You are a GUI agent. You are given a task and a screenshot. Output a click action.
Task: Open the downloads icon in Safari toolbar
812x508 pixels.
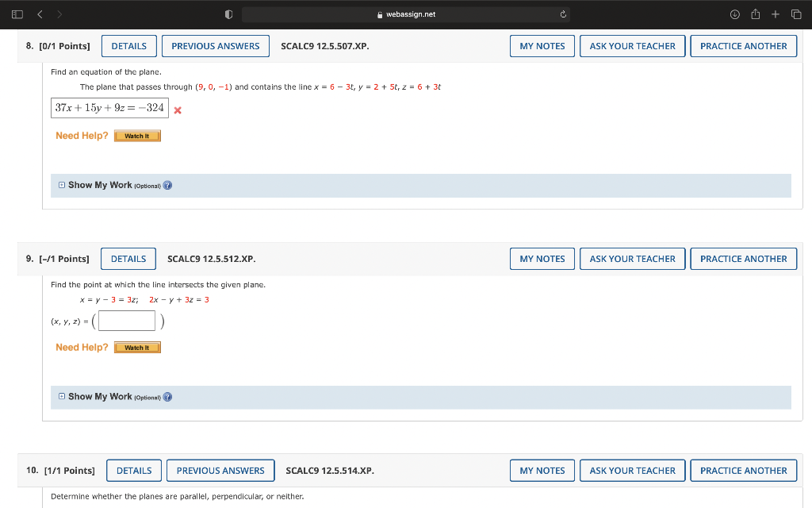tap(734, 14)
